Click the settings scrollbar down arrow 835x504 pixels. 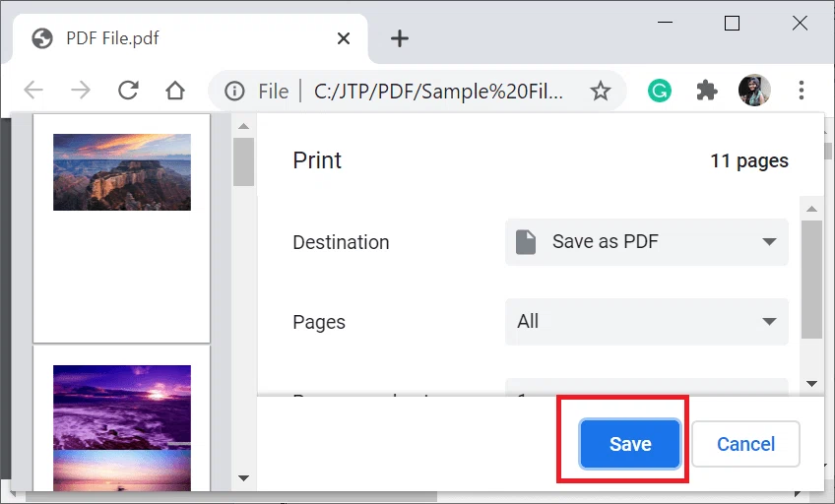pos(811,383)
